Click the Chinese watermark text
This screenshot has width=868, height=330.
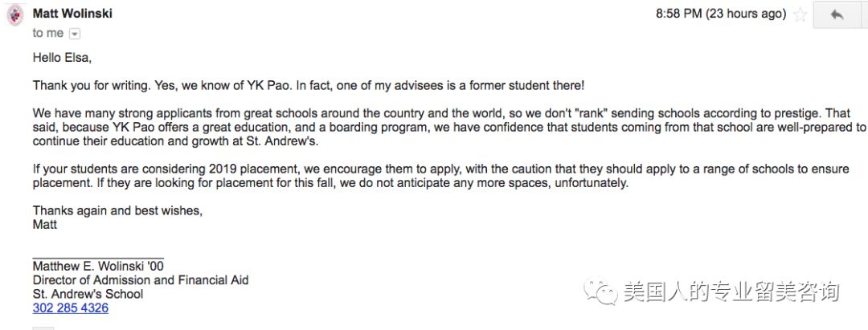pyautogui.click(x=731, y=291)
